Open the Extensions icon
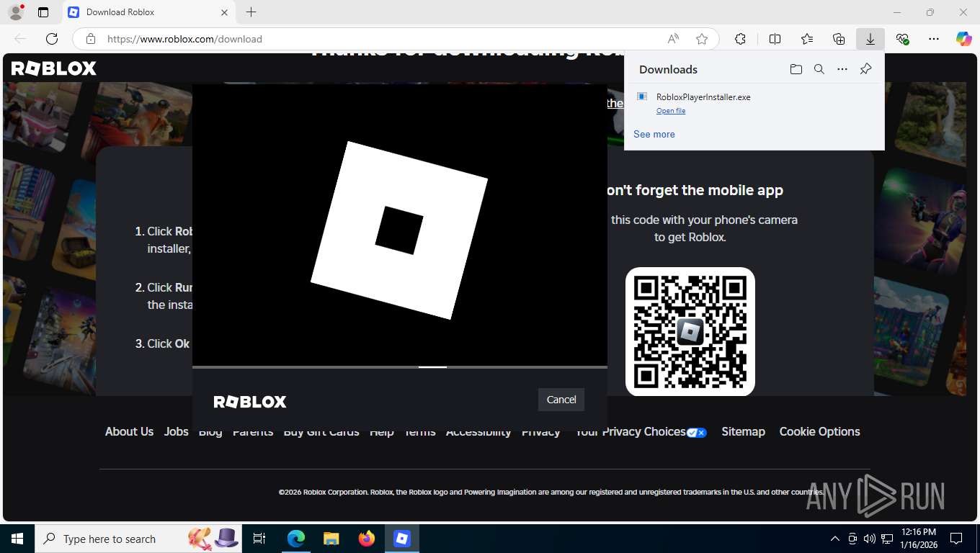Viewport: 980px width, 553px height. (740, 39)
